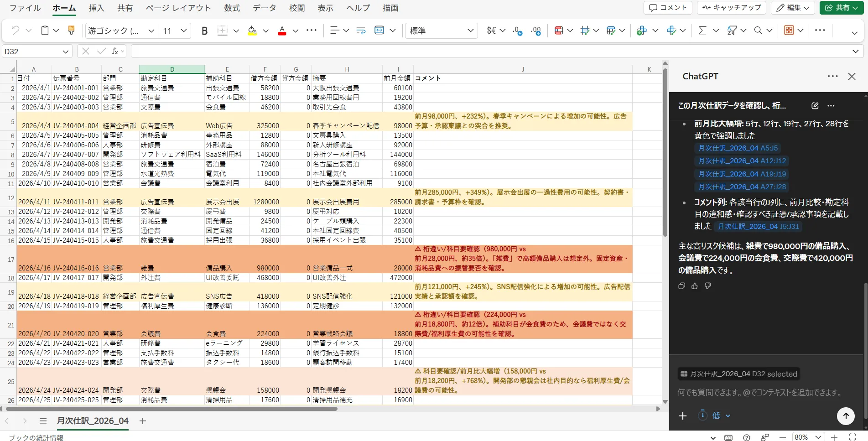Switch to the データ ribbon tab
The width and height of the screenshot is (868, 441).
click(x=265, y=8)
